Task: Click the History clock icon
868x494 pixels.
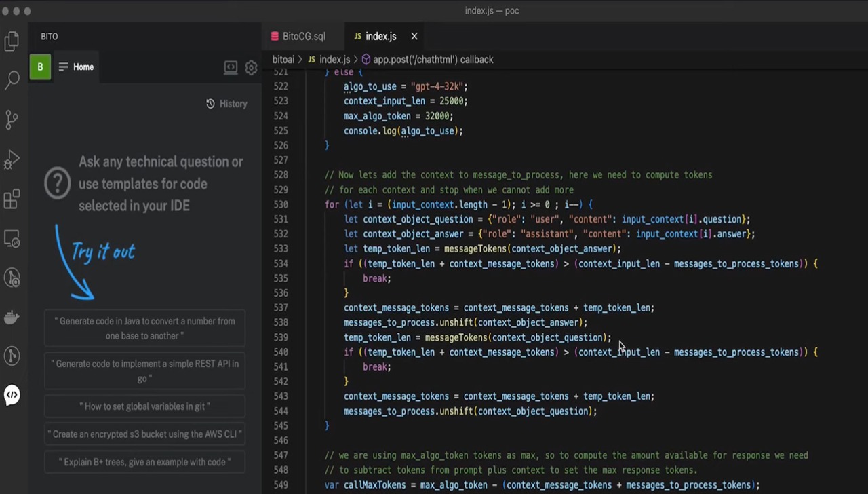Action: (210, 104)
